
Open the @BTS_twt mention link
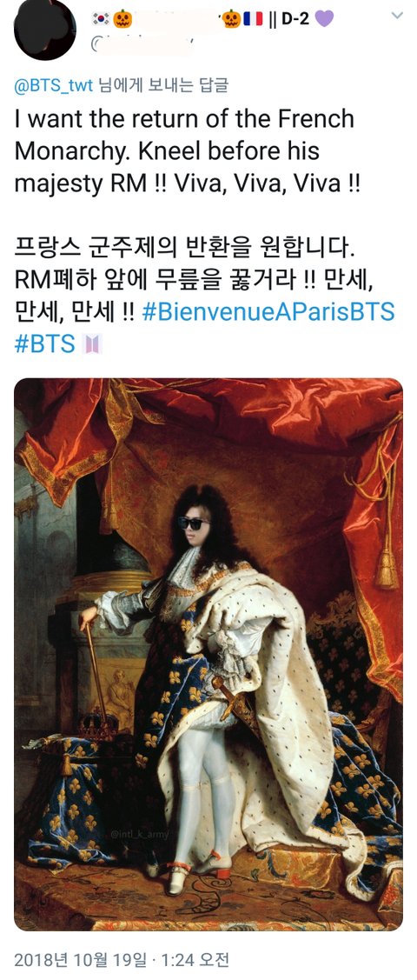pyautogui.click(x=53, y=85)
